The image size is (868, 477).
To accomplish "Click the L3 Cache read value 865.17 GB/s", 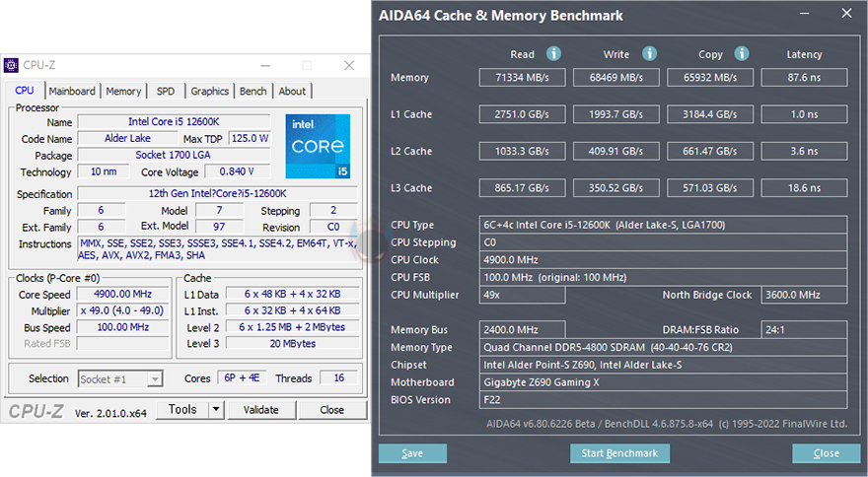I will point(522,188).
